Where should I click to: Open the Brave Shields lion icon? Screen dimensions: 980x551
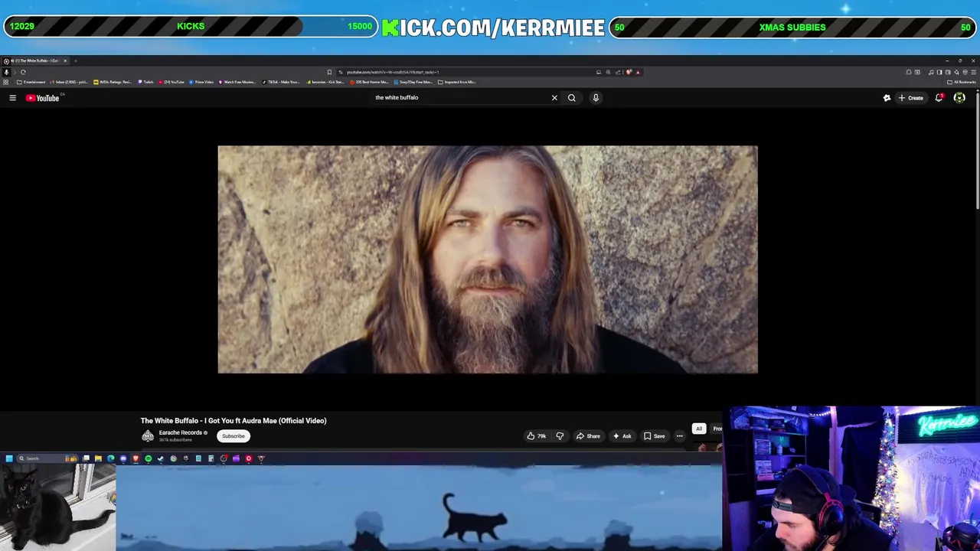[x=629, y=72]
